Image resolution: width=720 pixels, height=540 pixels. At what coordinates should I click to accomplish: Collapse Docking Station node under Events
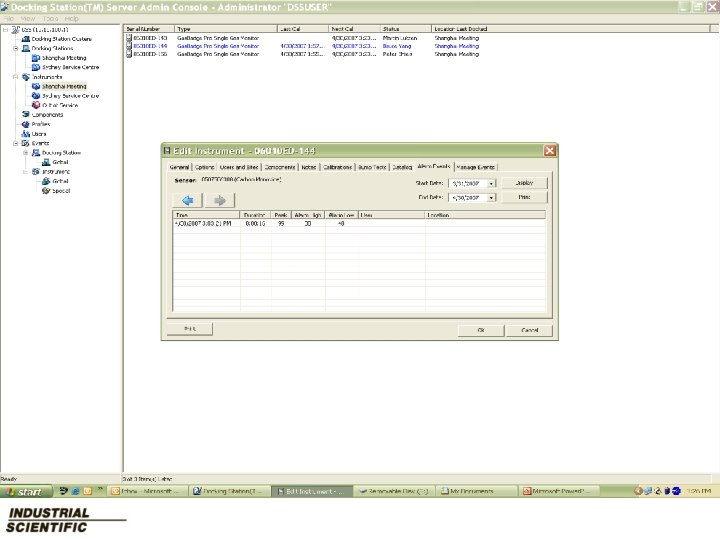click(x=26, y=152)
